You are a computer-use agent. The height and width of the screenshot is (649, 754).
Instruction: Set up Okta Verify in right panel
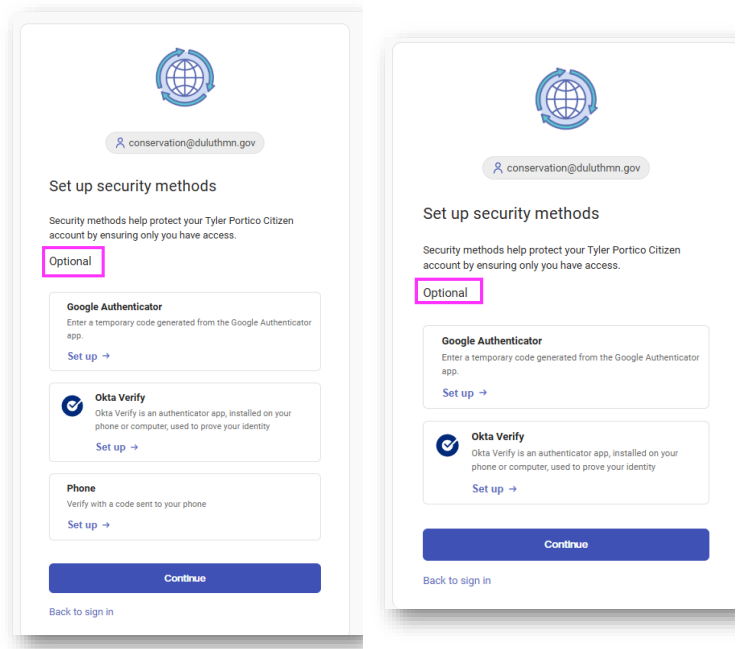(x=494, y=489)
